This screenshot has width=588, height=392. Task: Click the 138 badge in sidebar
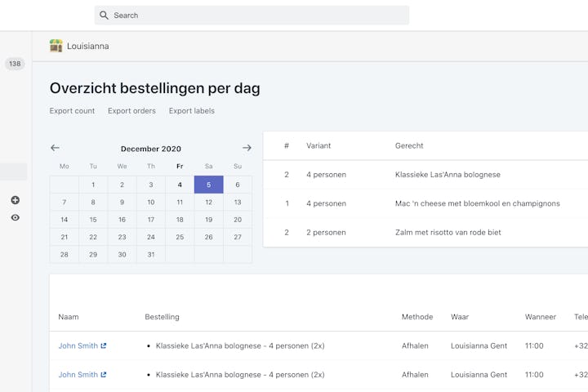click(x=15, y=64)
